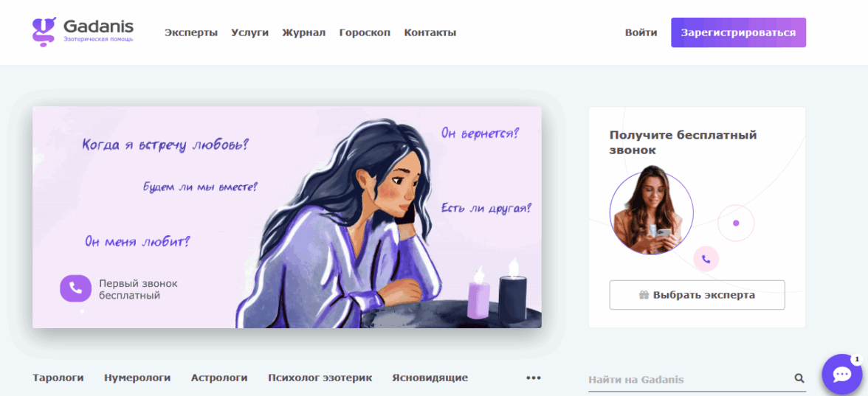Click the search magnifier icon
This screenshot has height=396, width=868.
coord(799,378)
